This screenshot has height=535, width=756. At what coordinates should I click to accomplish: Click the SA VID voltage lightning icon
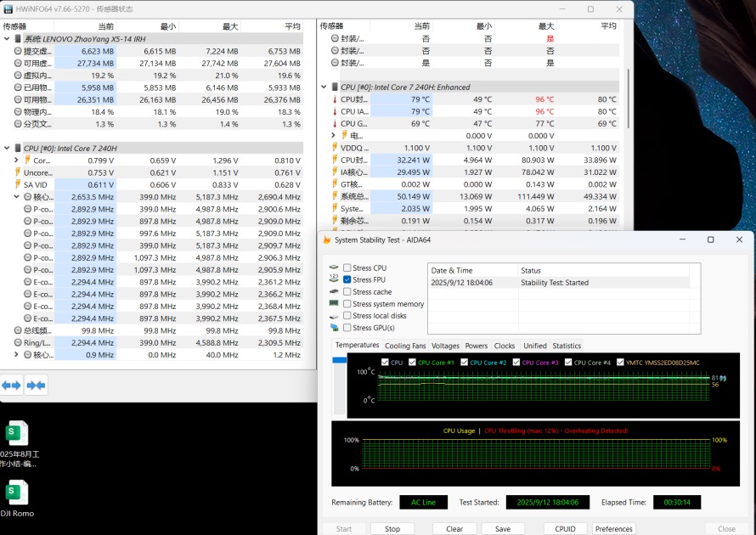[17, 184]
